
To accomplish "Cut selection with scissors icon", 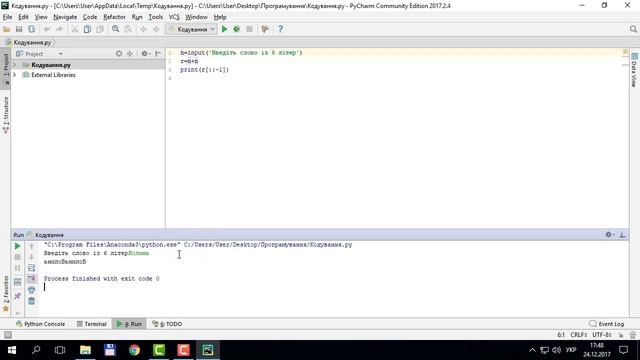I will click(75, 29).
